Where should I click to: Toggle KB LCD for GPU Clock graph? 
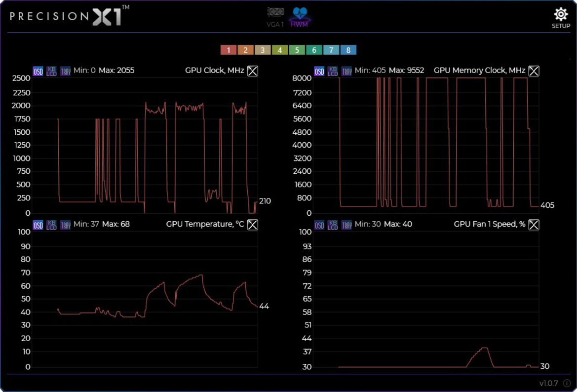click(51, 71)
